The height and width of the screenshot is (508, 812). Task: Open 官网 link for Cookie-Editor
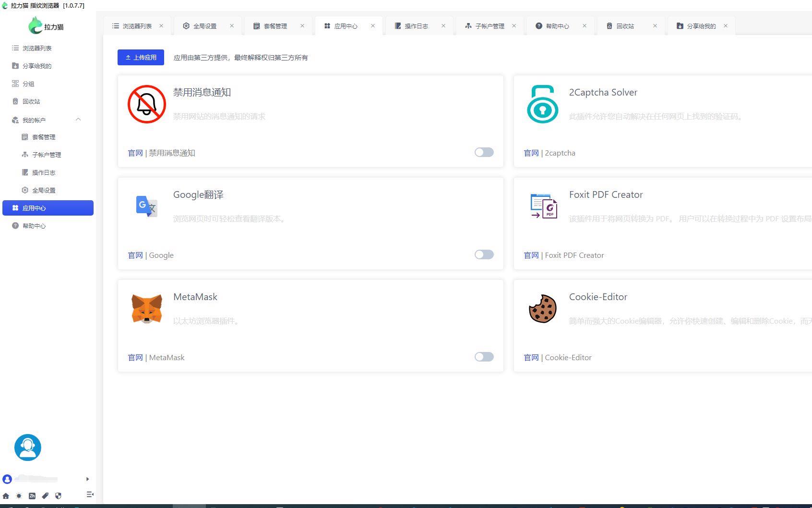pyautogui.click(x=531, y=357)
